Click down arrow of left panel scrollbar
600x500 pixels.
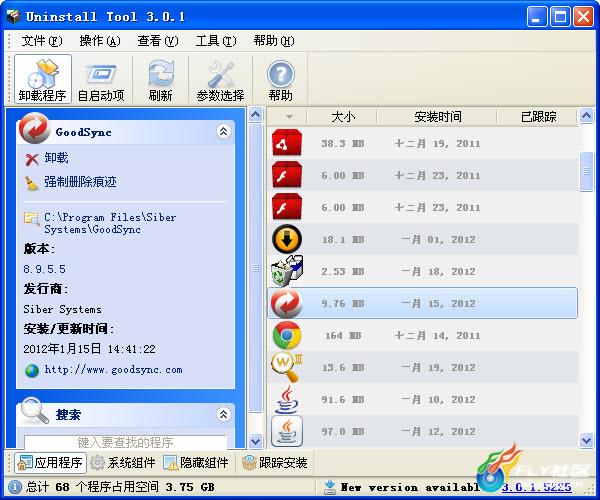tap(255, 441)
